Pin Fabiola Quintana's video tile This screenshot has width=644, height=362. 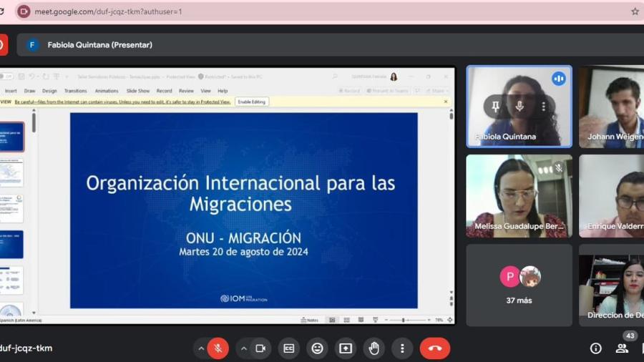(x=495, y=107)
